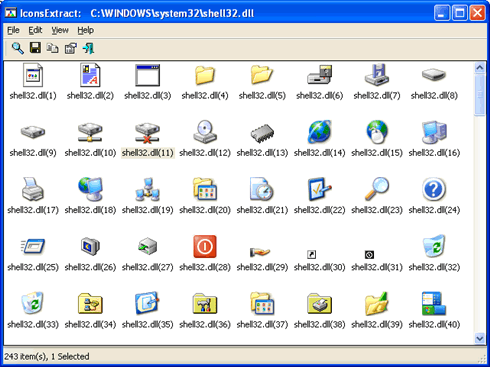
Task: Click the scrollbar up arrow
Action: point(480,68)
